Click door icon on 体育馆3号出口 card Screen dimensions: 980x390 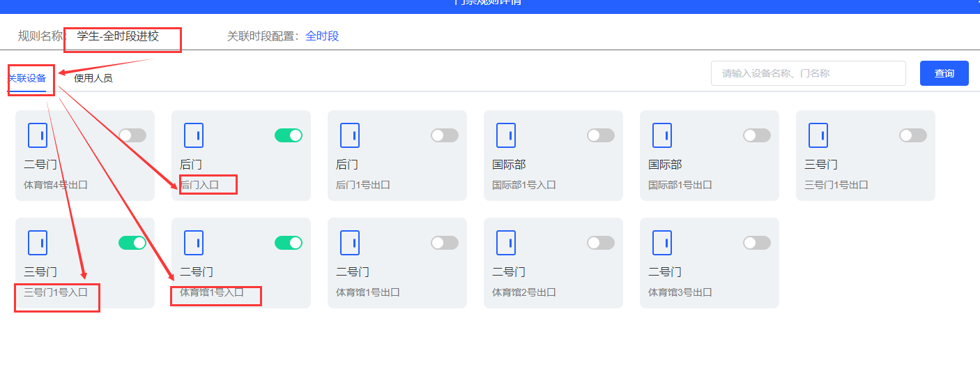coord(662,243)
